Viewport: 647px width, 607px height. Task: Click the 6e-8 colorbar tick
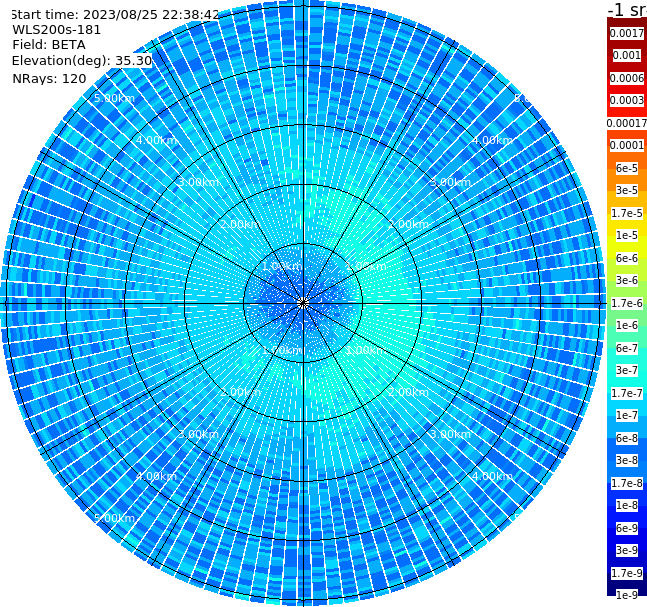(x=627, y=438)
